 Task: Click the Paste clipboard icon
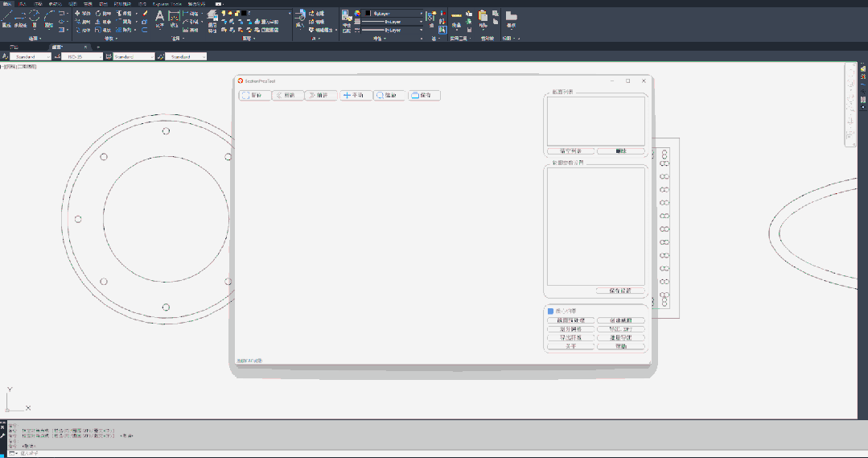pos(483,19)
